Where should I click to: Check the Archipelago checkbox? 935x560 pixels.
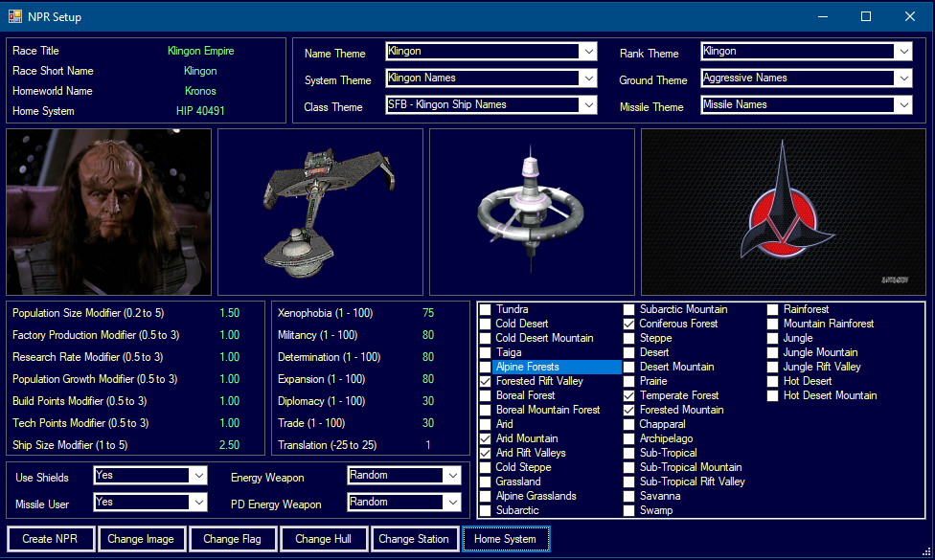click(x=628, y=438)
